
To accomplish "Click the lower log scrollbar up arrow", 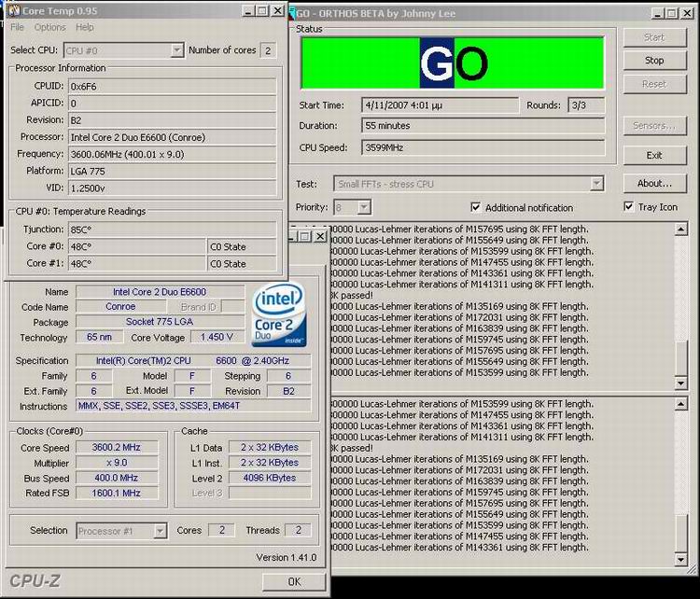I will click(x=680, y=404).
